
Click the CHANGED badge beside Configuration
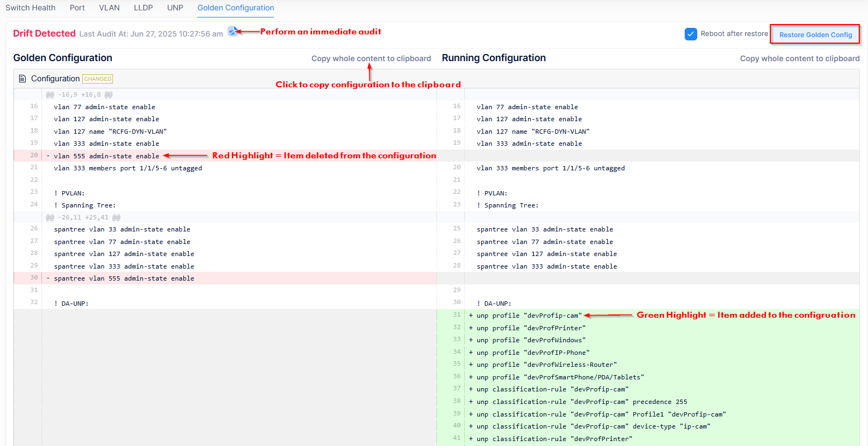(98, 79)
